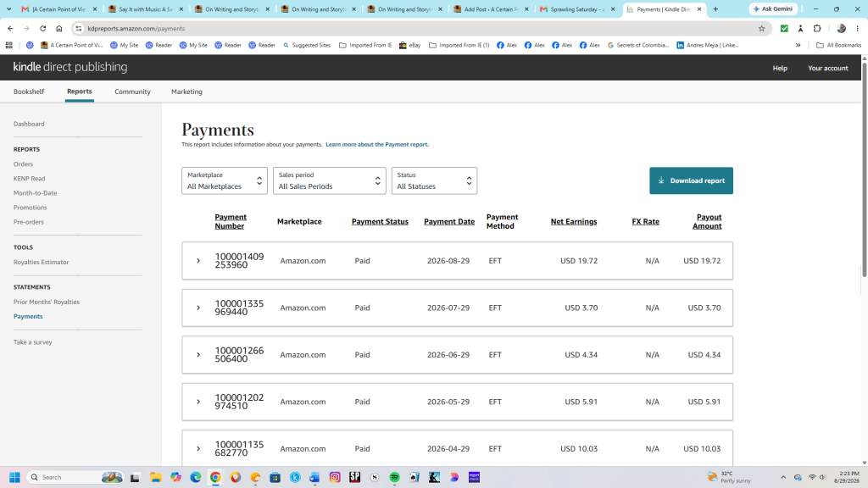Open the tab search dropdown arrow
The image size is (868, 488).
[x=8, y=8]
